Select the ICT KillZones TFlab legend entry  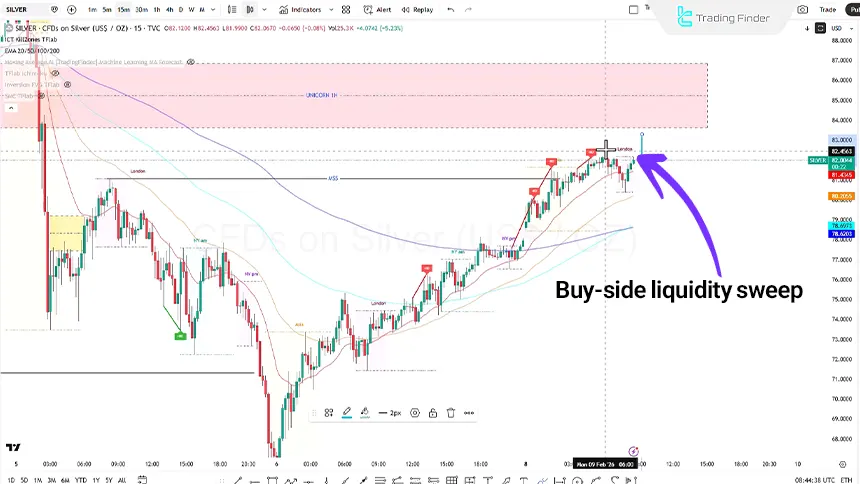[x=31, y=40]
